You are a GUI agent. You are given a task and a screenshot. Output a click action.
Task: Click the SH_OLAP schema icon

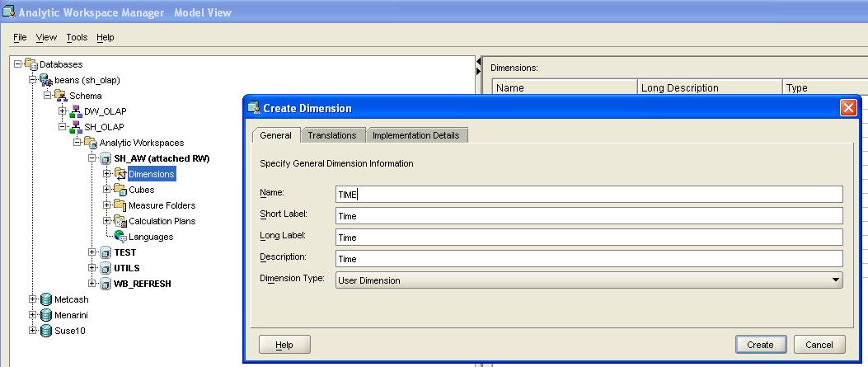coord(76,127)
